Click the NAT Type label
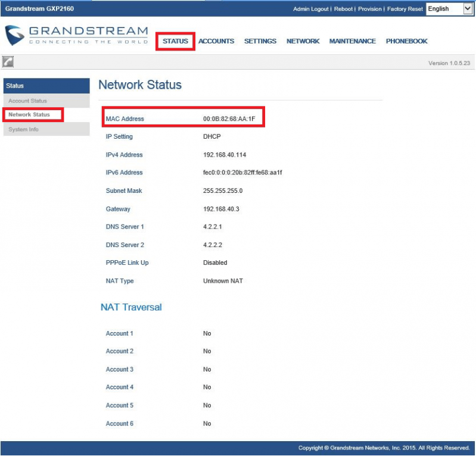 120,281
